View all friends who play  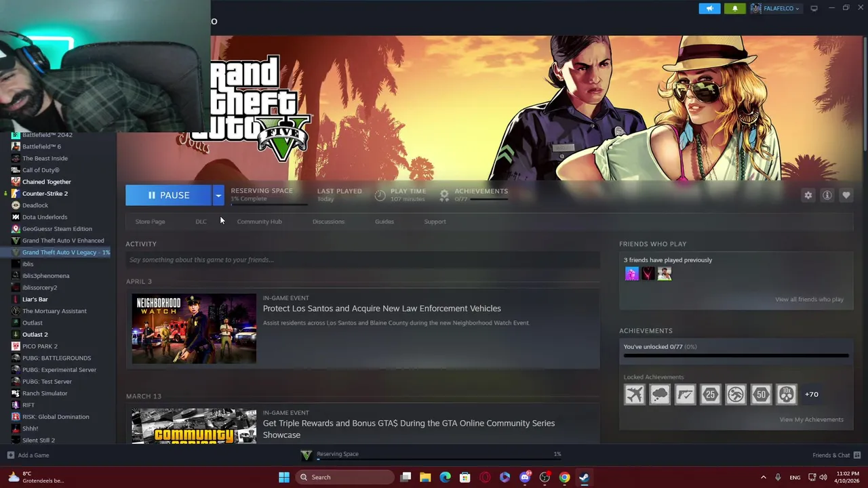click(809, 300)
